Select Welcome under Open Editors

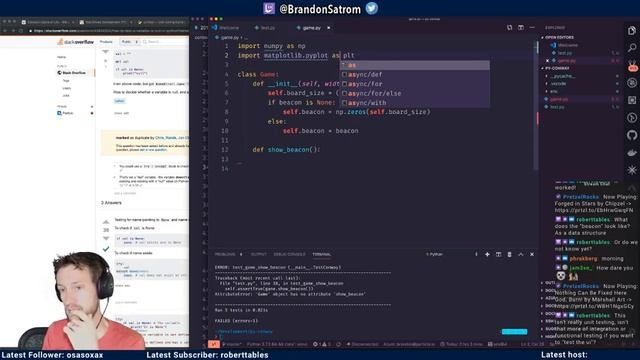[567, 45]
